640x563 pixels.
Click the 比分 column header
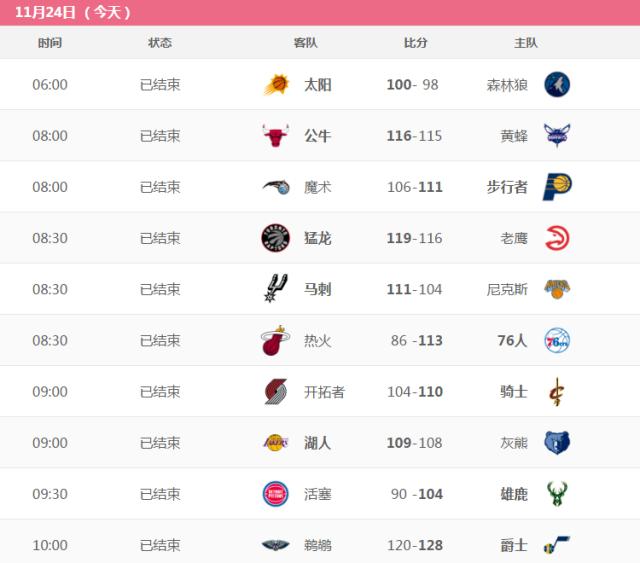pos(415,43)
